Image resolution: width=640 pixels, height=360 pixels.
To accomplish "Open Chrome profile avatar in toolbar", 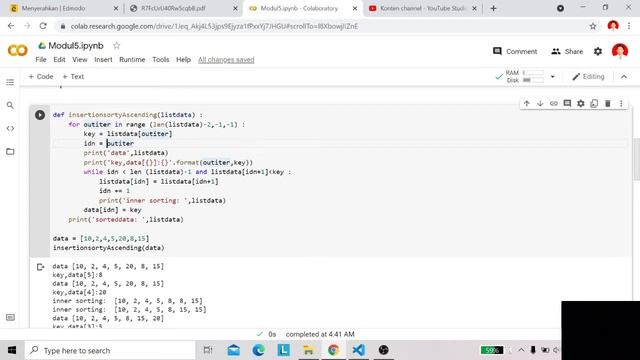I will [613, 26].
